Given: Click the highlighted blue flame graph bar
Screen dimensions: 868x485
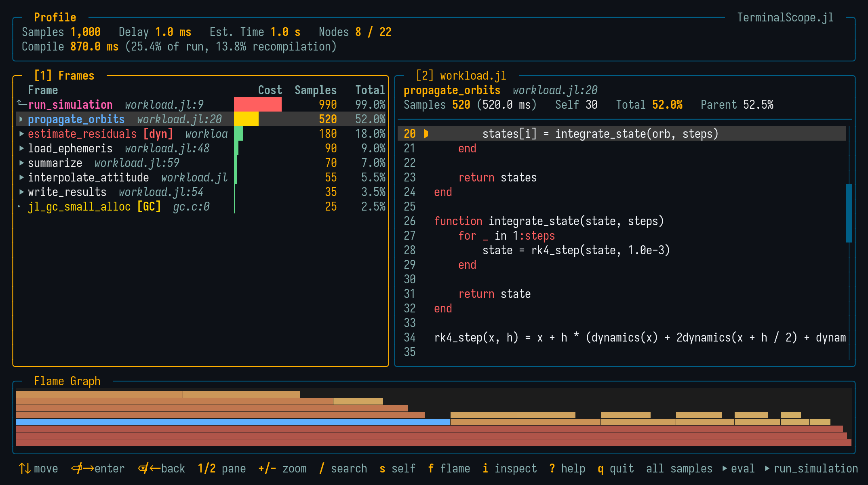Looking at the screenshot, I should (233, 422).
